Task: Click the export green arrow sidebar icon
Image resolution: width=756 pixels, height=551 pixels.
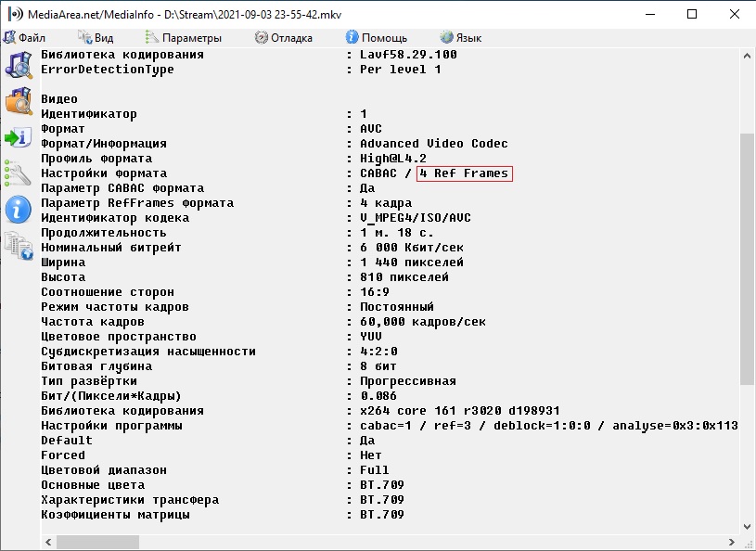Action: (x=19, y=138)
